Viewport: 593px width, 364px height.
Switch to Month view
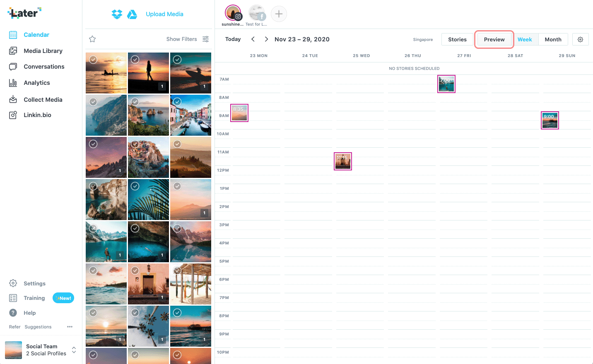point(553,39)
